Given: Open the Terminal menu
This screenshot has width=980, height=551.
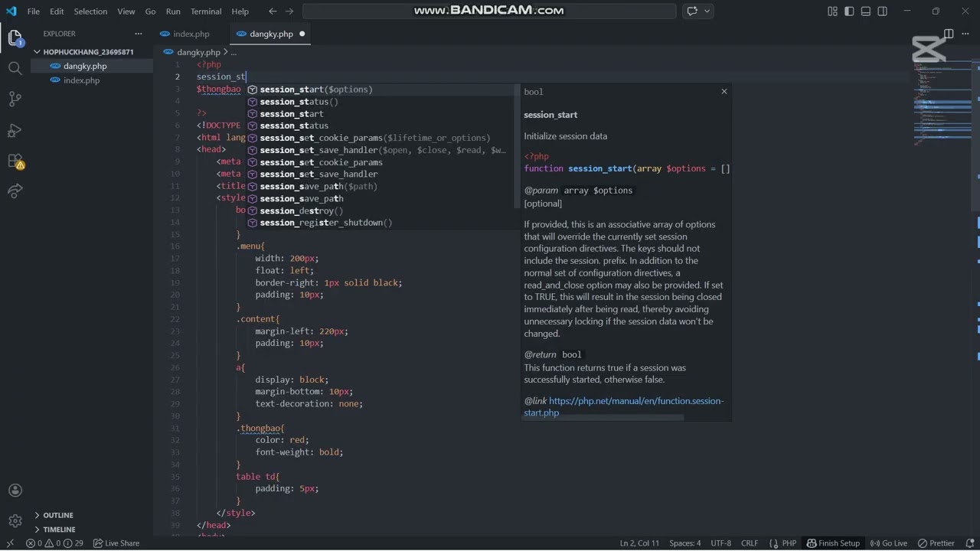Looking at the screenshot, I should [205, 11].
